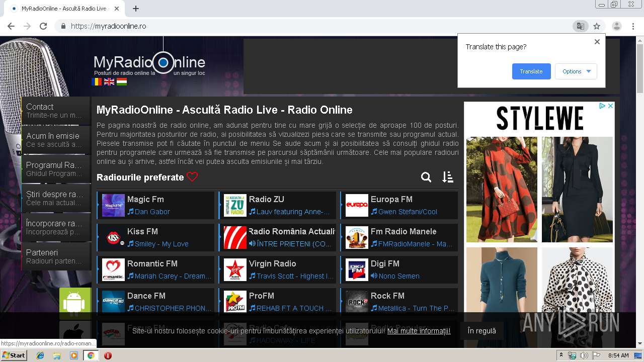Click Nono Semen under Digi FM
Screen dimensions: 644x362
tap(399, 276)
